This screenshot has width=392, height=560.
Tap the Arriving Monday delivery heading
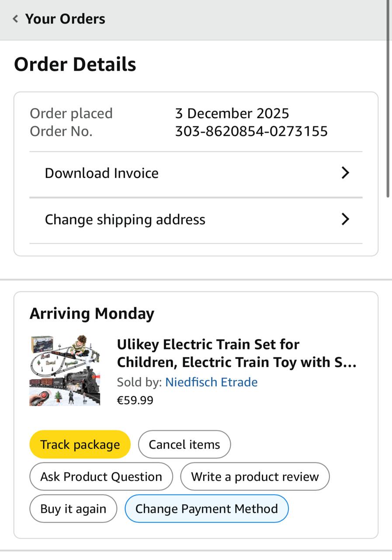[92, 314]
